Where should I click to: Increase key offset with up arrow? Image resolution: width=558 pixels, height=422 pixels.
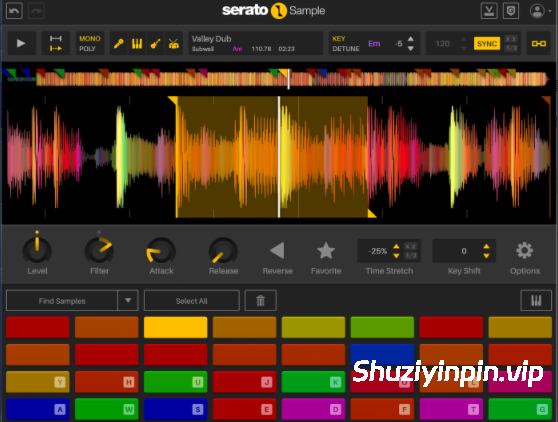coord(411,38)
